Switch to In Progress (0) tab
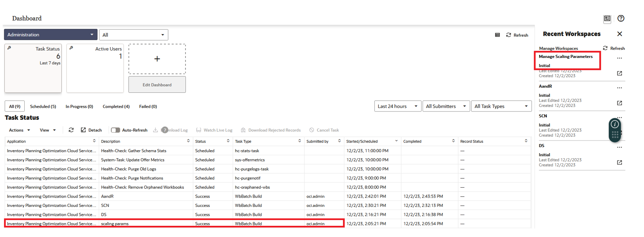The image size is (644, 237). (79, 107)
